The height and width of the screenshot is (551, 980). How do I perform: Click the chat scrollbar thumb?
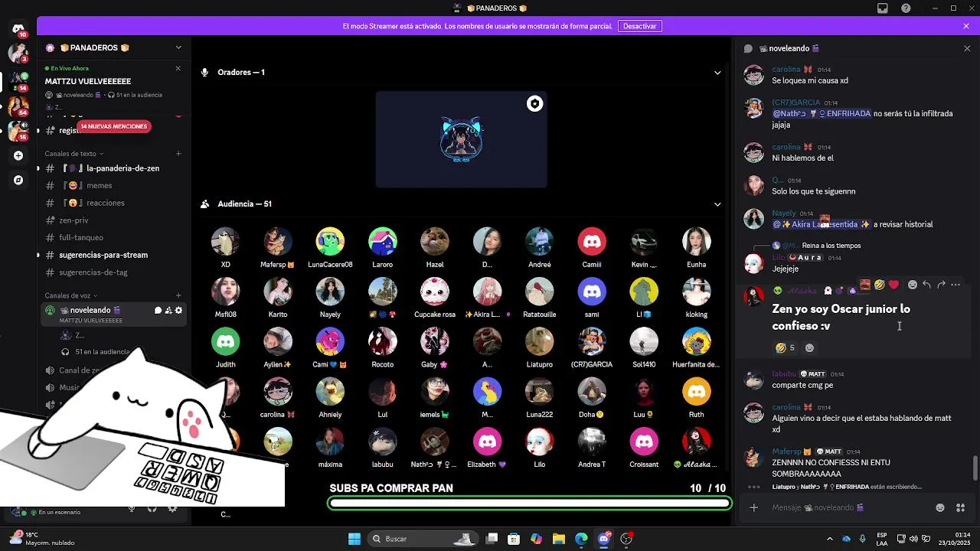975,468
